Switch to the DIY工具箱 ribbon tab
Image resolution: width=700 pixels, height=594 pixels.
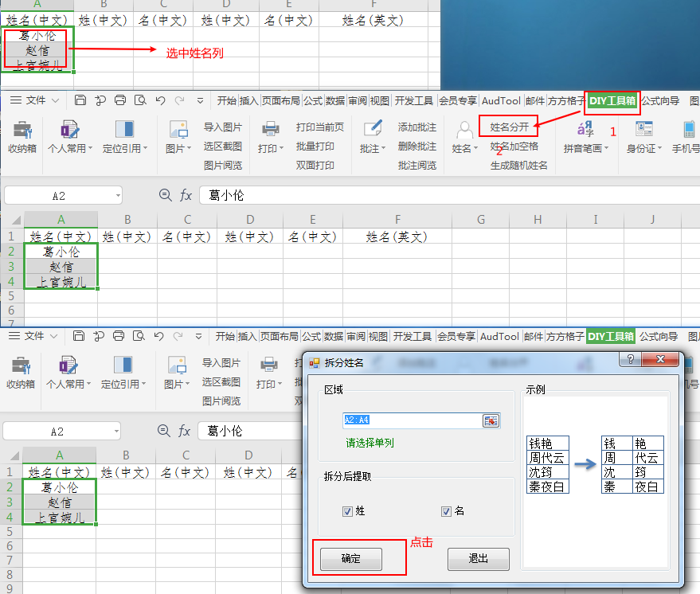tap(613, 100)
